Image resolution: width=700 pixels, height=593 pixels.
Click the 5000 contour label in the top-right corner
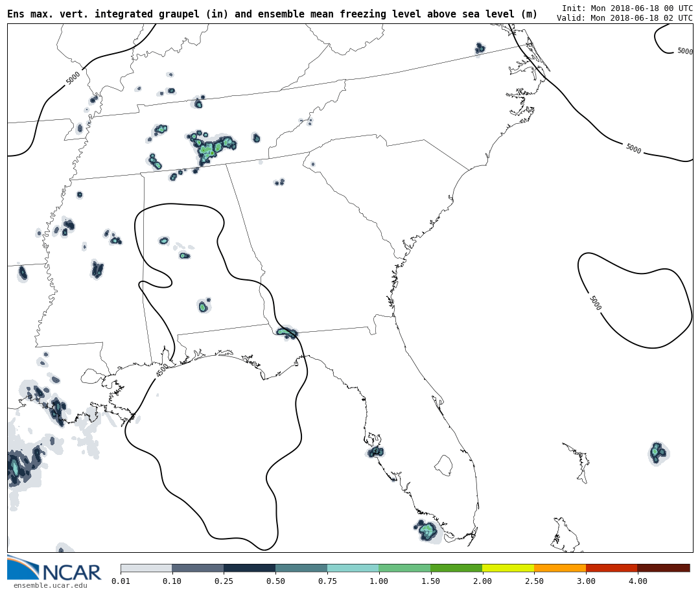click(x=684, y=51)
